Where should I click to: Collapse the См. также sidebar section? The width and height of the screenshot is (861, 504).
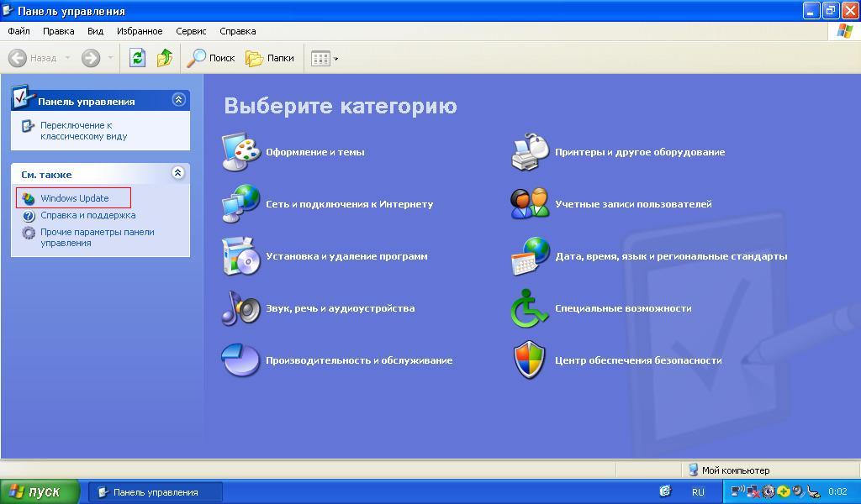[x=178, y=173]
